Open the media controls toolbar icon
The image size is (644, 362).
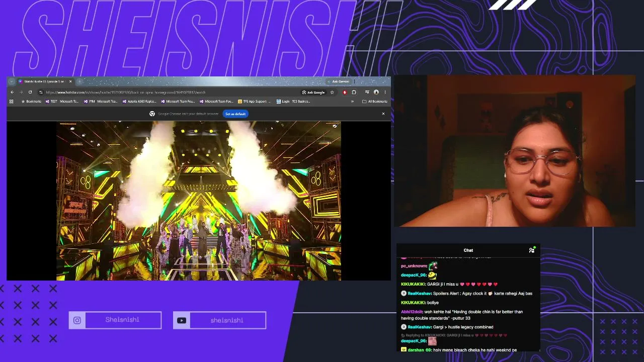367,92
